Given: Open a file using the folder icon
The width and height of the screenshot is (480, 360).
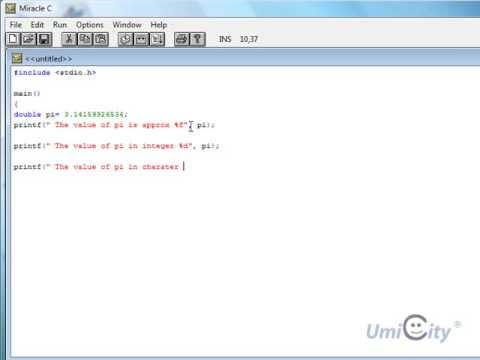Looking at the screenshot, I should (29, 39).
